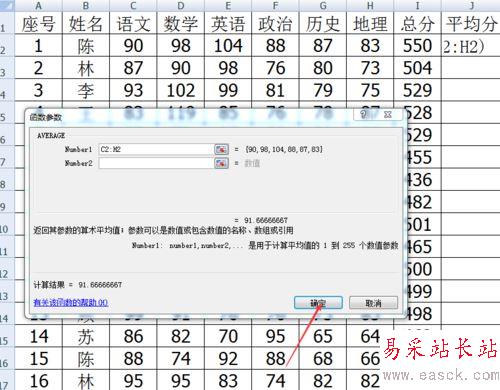The image size is (500, 390).
Task: Click the 历史 header cell
Action: point(323,23)
